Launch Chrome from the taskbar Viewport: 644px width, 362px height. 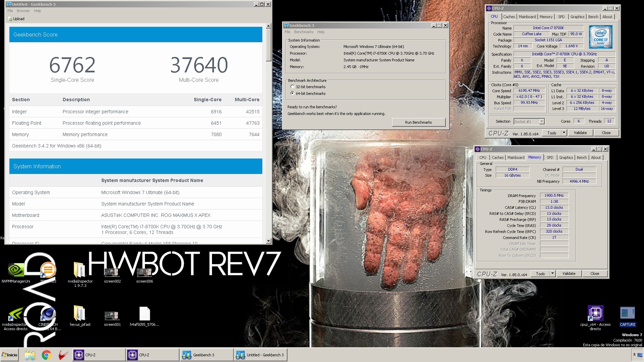(x=46, y=355)
